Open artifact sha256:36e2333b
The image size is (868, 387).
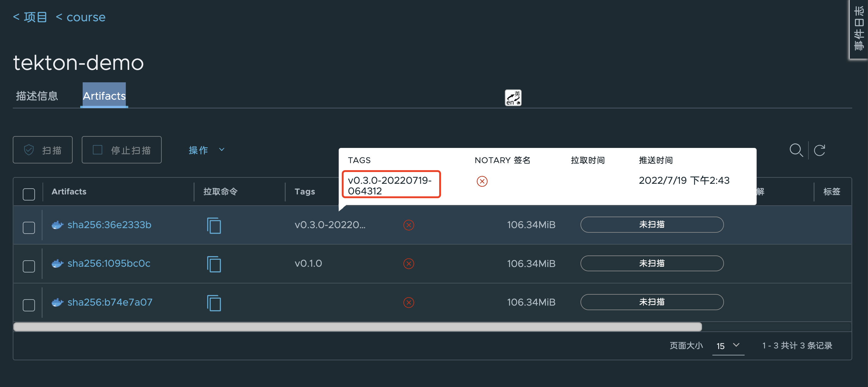click(109, 225)
